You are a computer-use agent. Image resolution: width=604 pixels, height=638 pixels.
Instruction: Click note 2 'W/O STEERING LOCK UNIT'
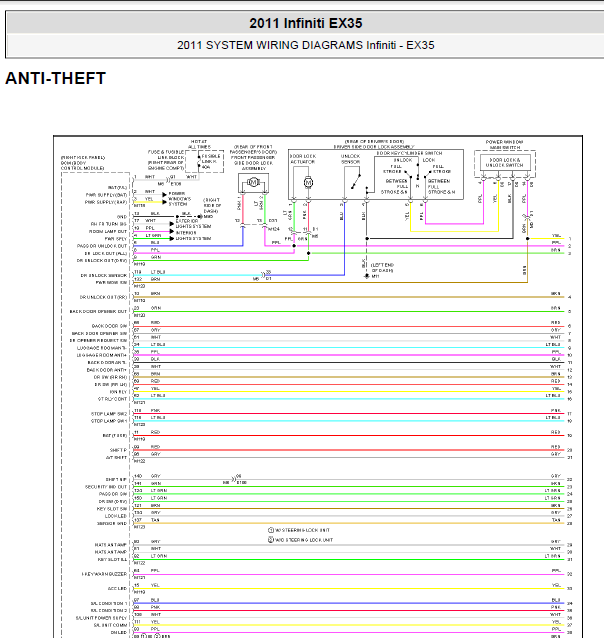pyautogui.click(x=300, y=540)
